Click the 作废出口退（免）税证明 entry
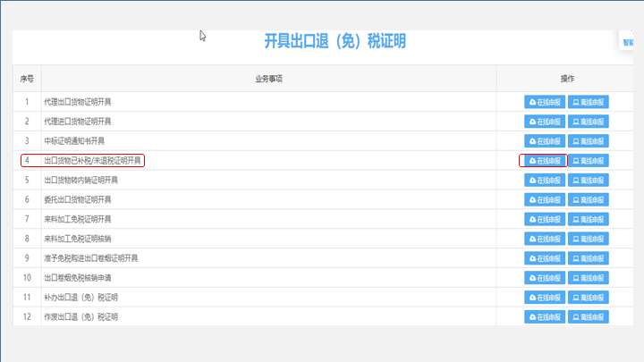The height and width of the screenshot is (362, 644). (x=80, y=316)
